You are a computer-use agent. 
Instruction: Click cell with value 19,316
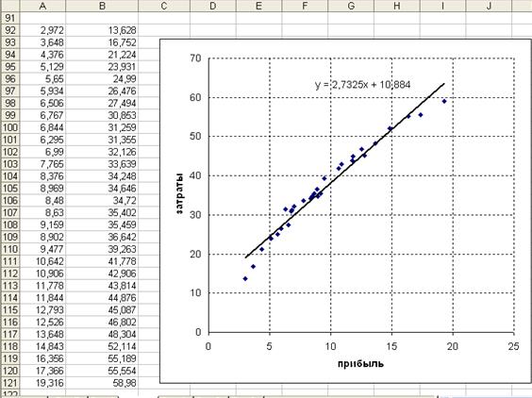(x=42, y=383)
